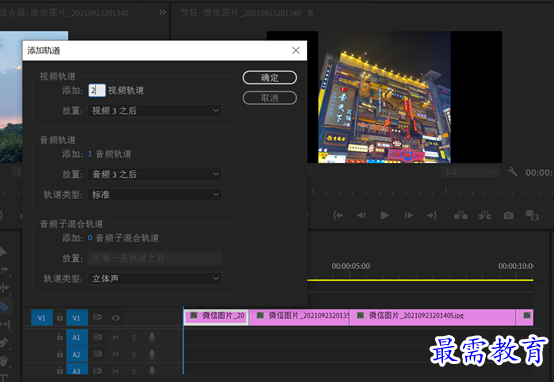Open the 立体声 submix track type dropdown
Screen dimensions: 554x382
click(x=155, y=279)
